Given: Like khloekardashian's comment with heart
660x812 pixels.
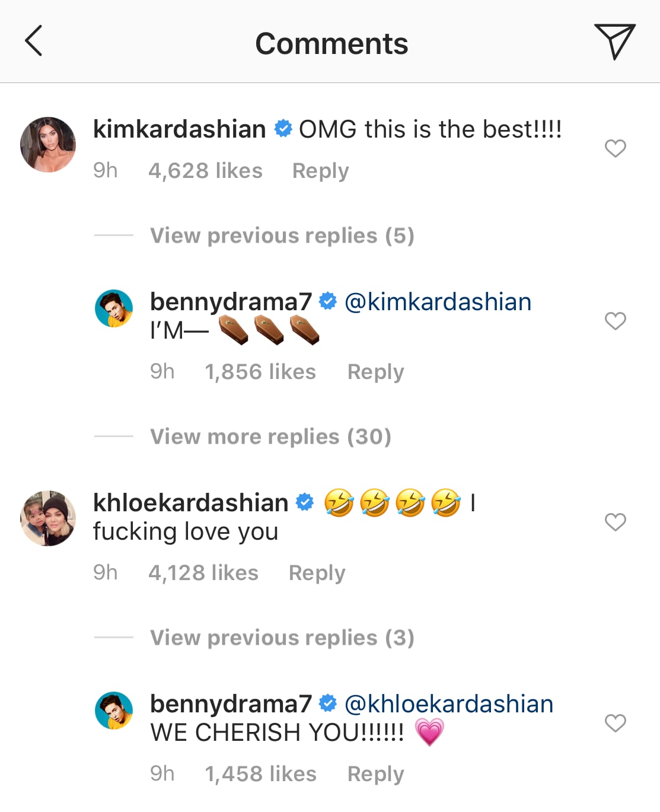Looking at the screenshot, I should [x=615, y=522].
